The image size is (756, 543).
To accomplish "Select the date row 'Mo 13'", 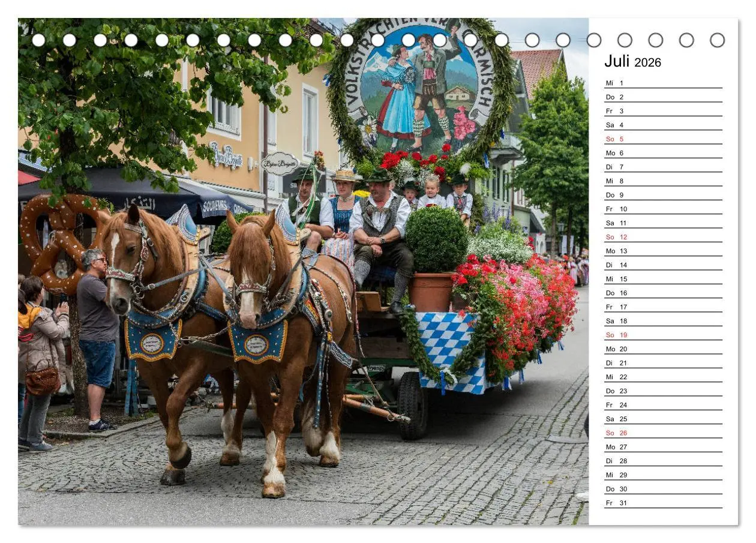I will tap(663, 251).
